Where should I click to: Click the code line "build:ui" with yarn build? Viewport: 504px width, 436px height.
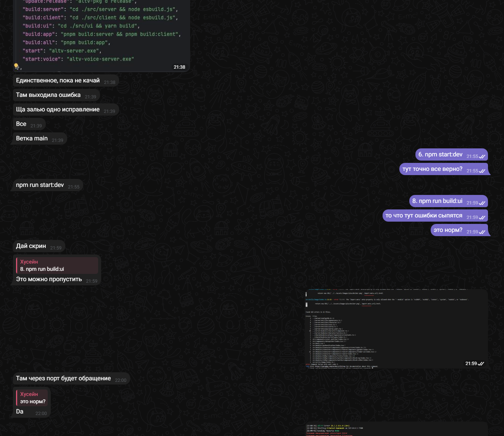pyautogui.click(x=81, y=26)
